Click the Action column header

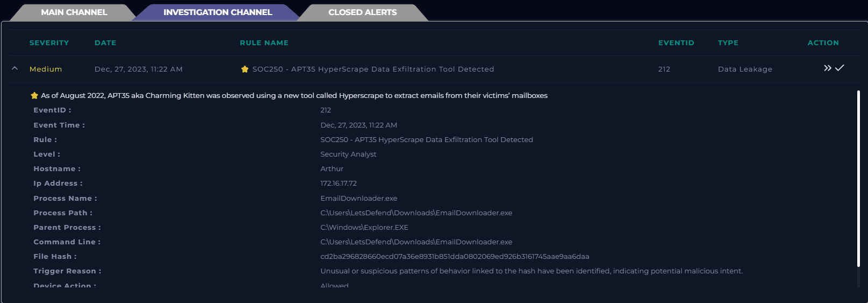[x=823, y=43]
